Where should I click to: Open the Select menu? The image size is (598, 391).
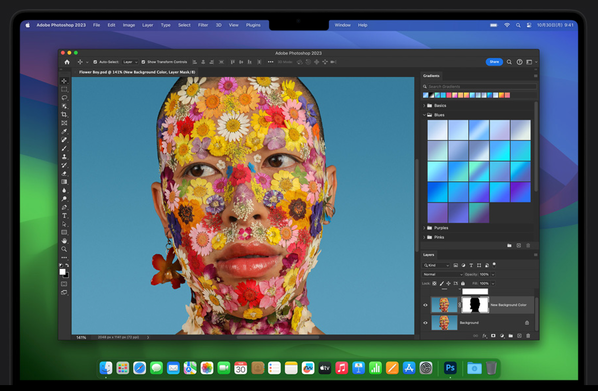184,25
